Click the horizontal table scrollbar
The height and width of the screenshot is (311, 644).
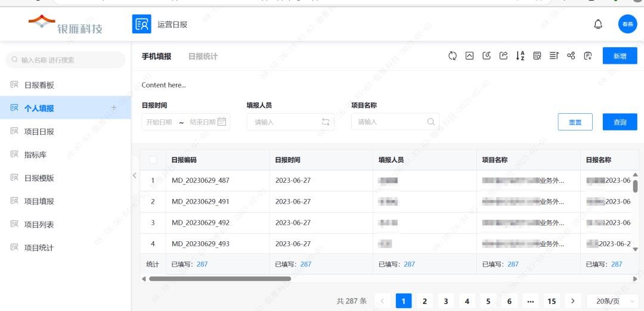click(219, 279)
